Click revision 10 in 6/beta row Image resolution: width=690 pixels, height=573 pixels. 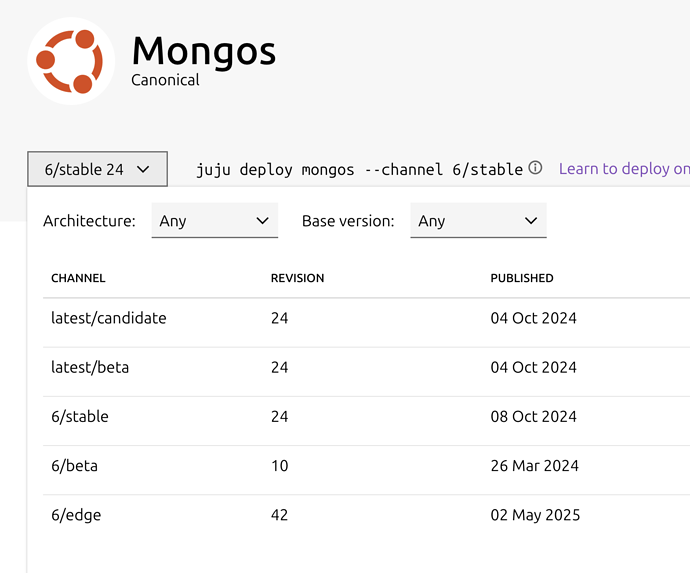click(279, 466)
